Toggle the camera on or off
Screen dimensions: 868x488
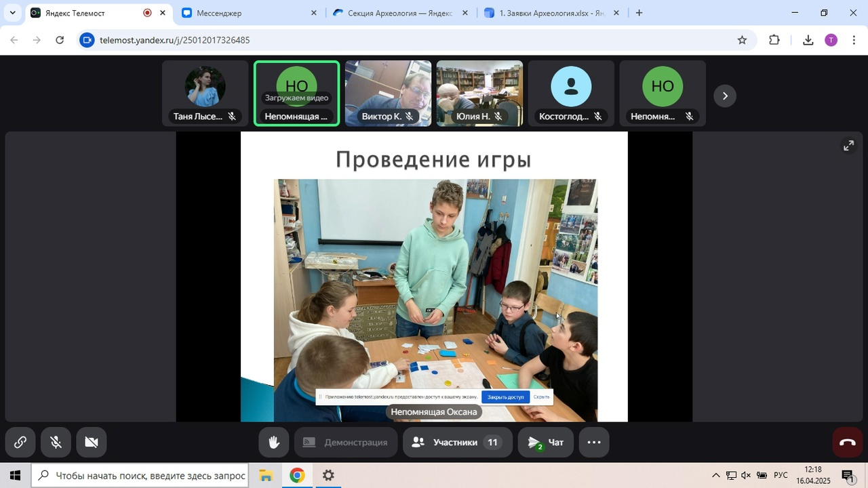[x=92, y=443]
